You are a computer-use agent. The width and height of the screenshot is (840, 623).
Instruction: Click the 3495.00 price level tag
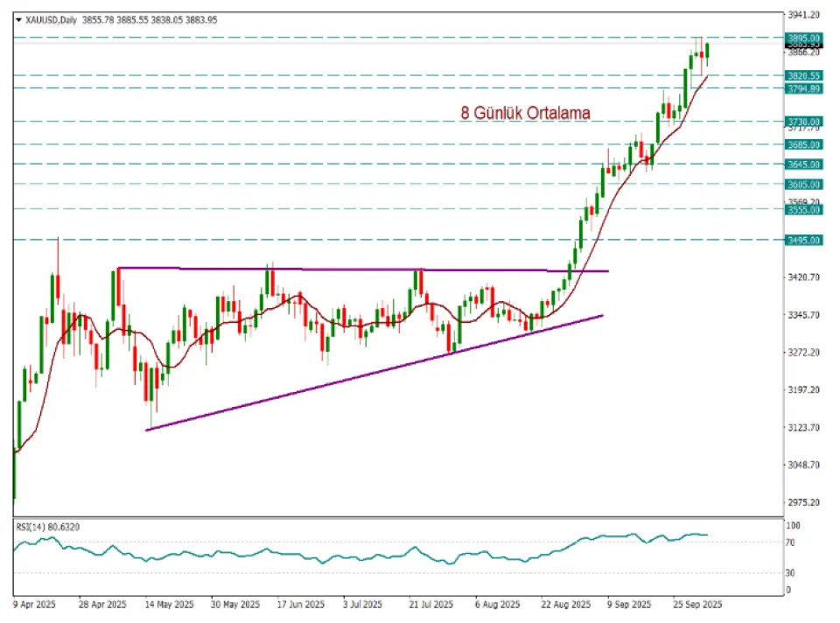pos(803,240)
